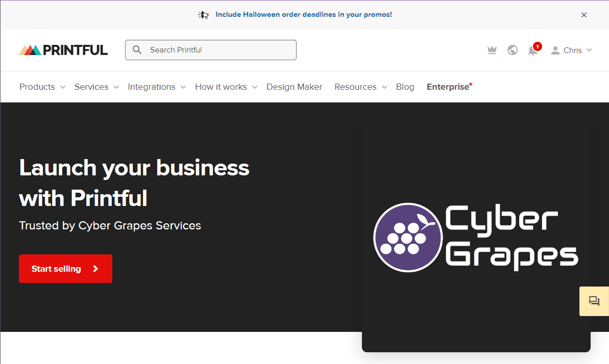Click the Cyber Grapes logo image
This screenshot has height=364, width=609.
476,237
